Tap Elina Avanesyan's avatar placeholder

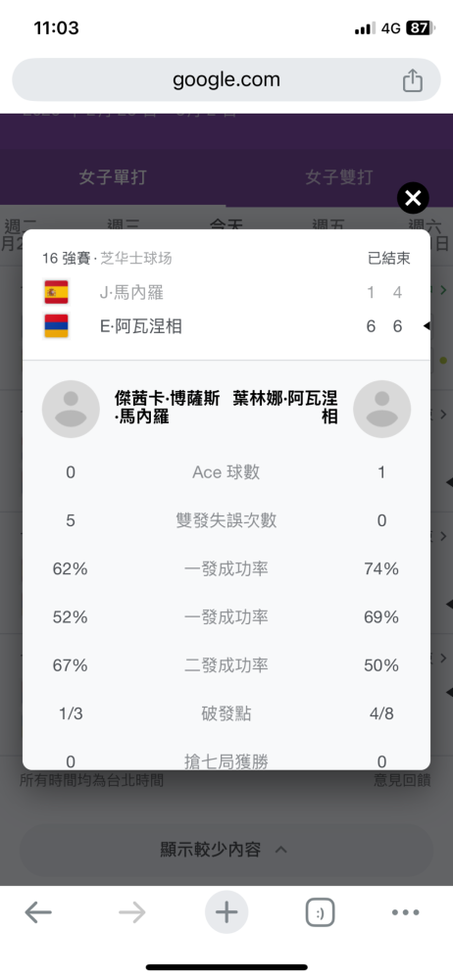click(381, 410)
